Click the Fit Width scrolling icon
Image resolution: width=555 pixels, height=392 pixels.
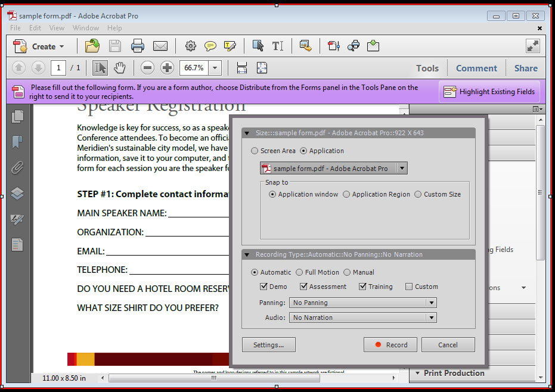[x=242, y=67]
